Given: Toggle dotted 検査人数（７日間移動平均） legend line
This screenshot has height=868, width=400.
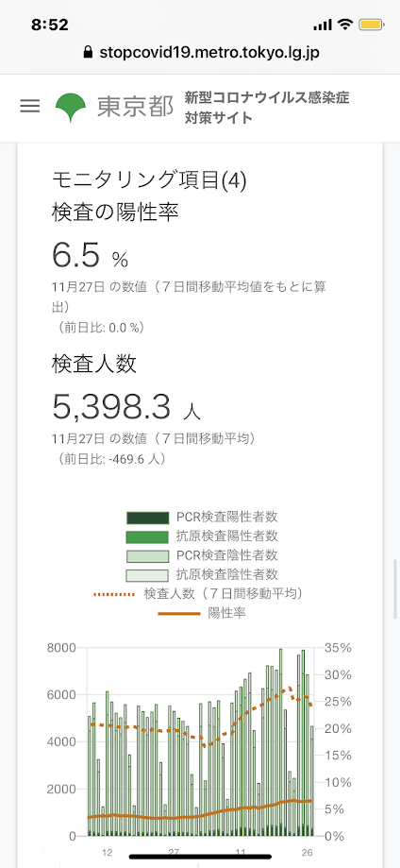Looking at the screenshot, I should coord(114,594).
